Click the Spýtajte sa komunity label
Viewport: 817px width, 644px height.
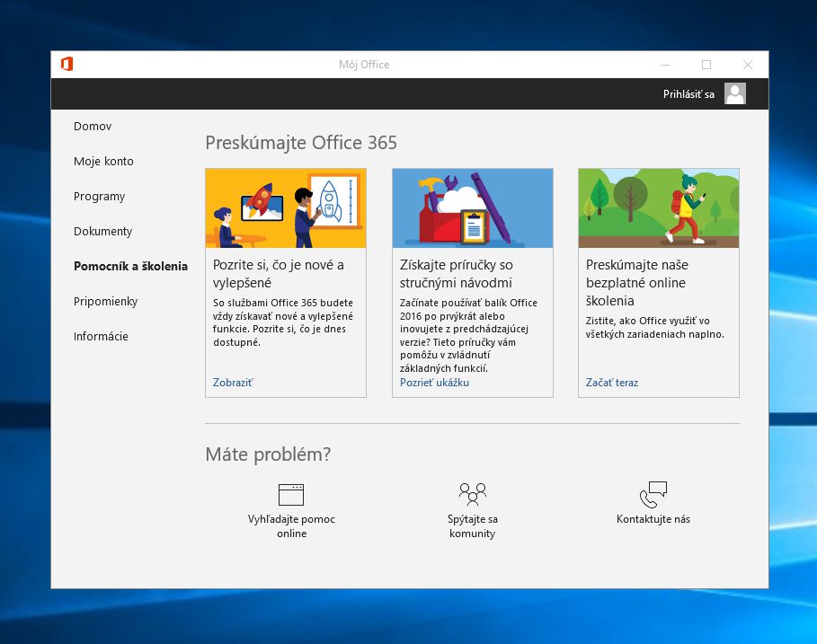click(473, 525)
